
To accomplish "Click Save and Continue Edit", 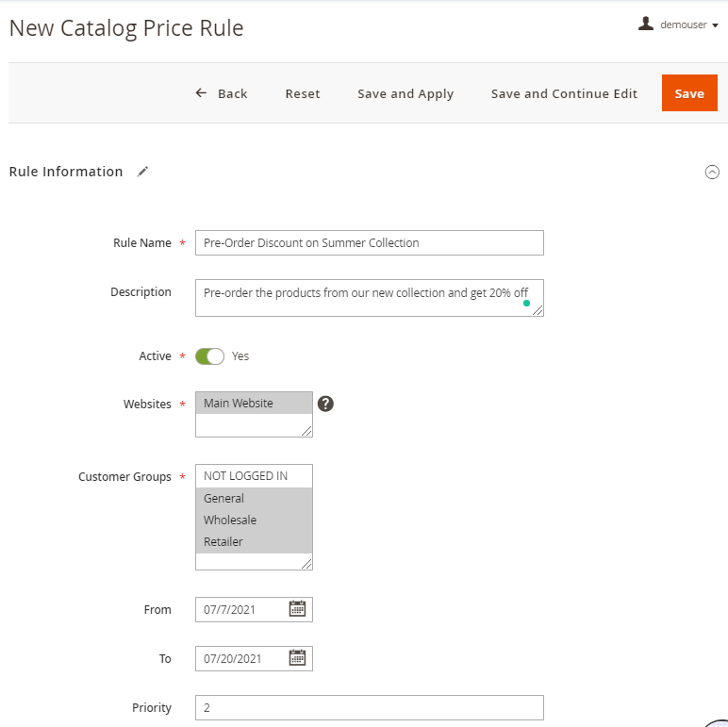I will pyautogui.click(x=564, y=93).
